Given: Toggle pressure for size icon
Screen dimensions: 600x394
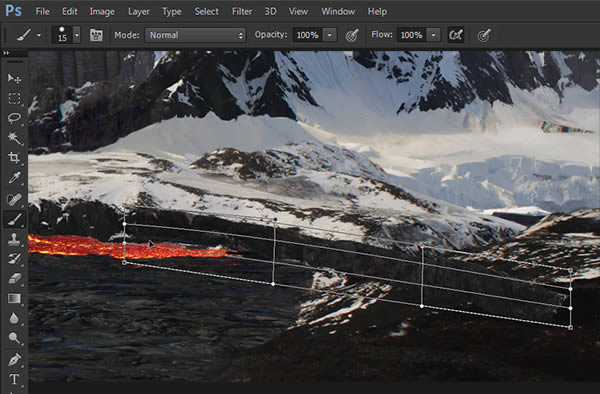Looking at the screenshot, I should click(484, 36).
